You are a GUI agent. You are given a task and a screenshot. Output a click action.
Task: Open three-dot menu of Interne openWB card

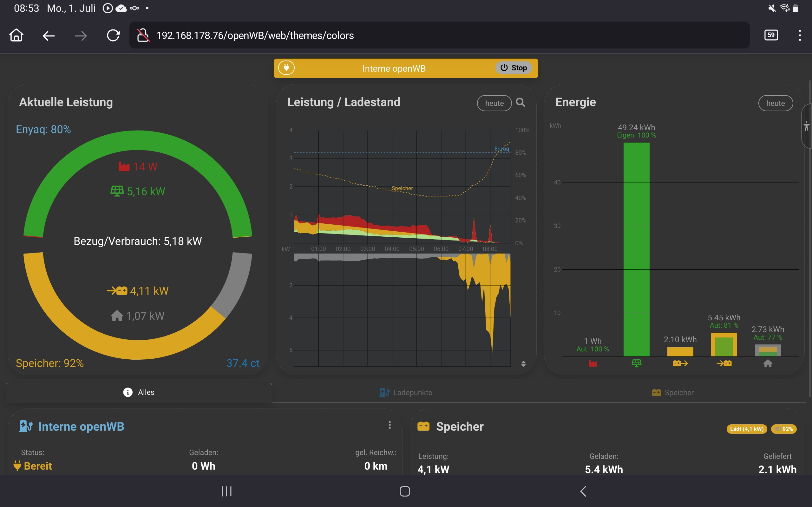[390, 425]
